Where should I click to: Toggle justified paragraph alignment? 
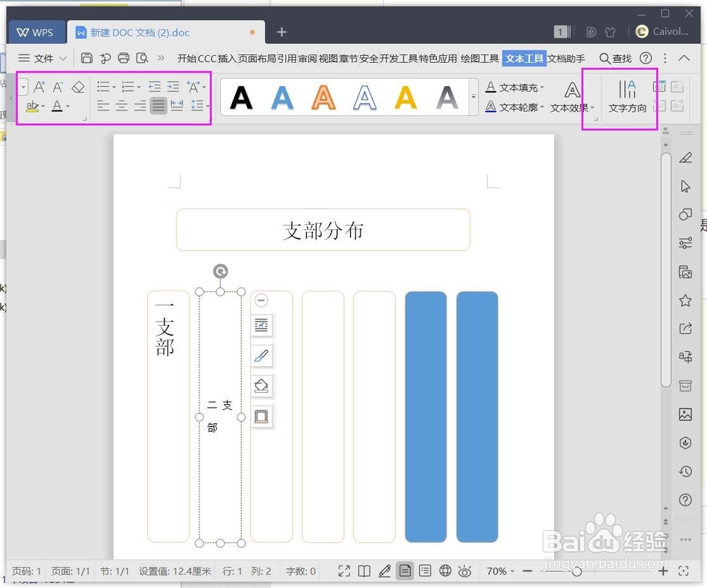pyautogui.click(x=158, y=105)
